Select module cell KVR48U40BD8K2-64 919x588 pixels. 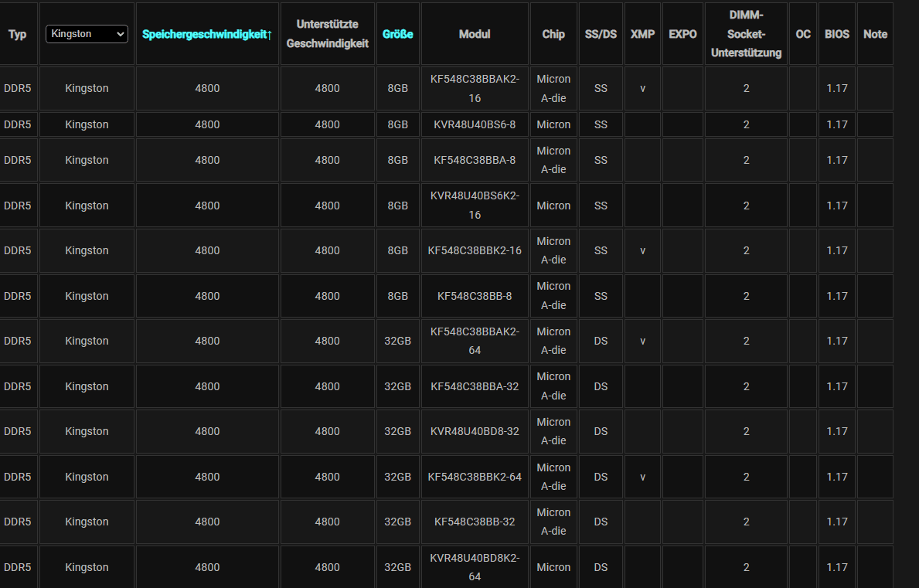pyautogui.click(x=475, y=567)
